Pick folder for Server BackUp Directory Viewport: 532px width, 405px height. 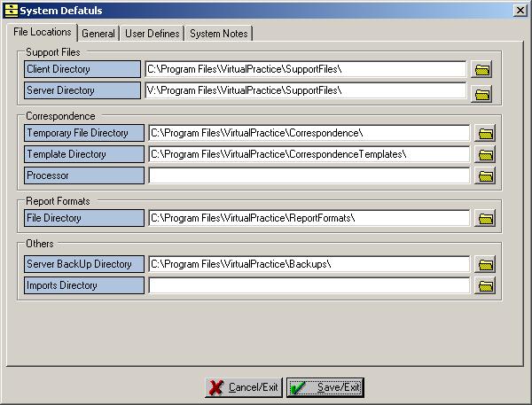(x=485, y=264)
